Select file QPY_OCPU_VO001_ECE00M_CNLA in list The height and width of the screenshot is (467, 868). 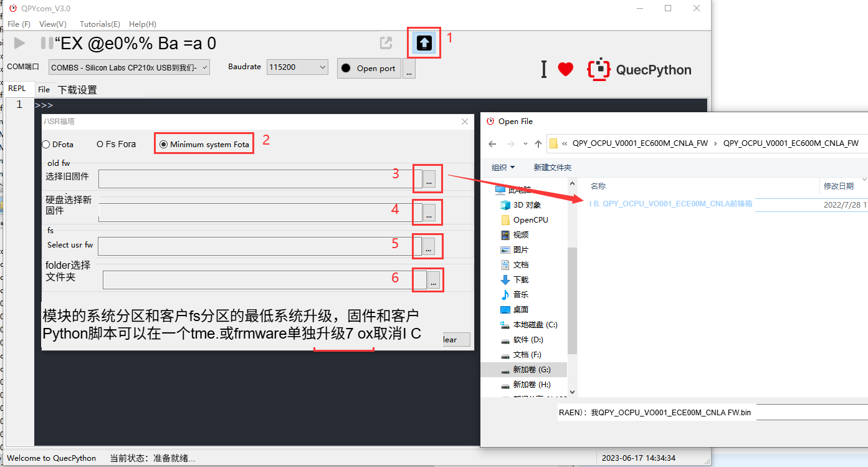coord(670,204)
